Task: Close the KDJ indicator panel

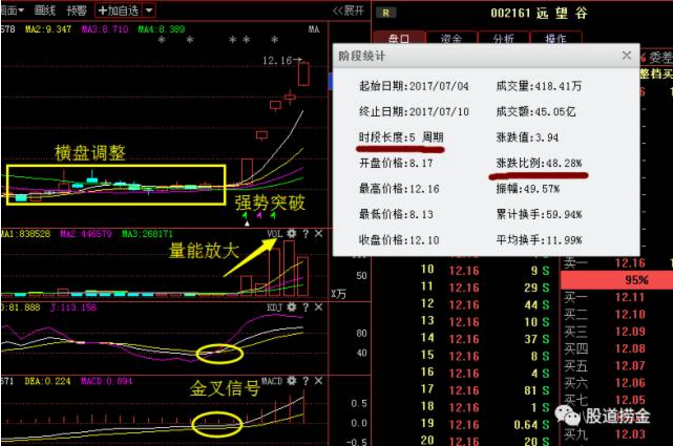Action: [x=317, y=308]
